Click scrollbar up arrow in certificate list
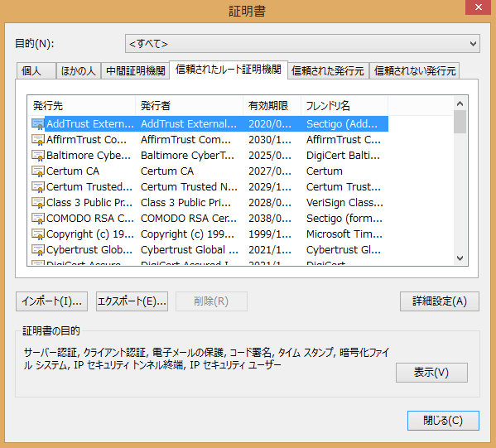Screen dimensions: 496x448 click(460, 104)
